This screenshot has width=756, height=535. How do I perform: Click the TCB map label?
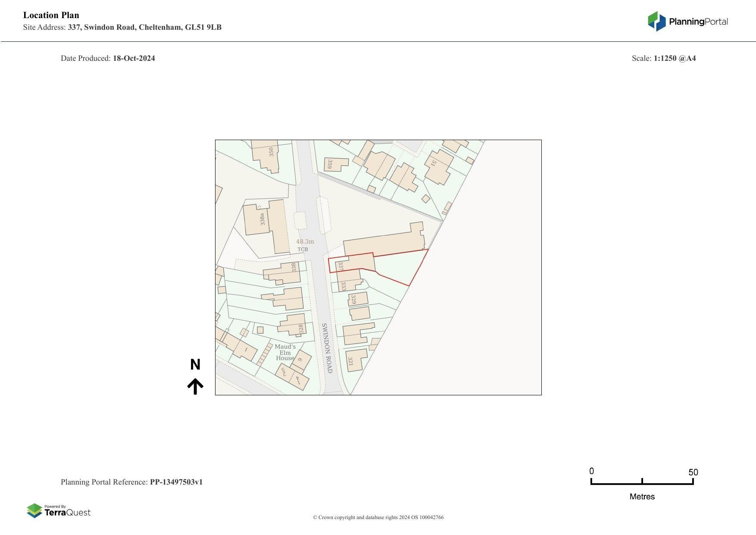pos(303,250)
